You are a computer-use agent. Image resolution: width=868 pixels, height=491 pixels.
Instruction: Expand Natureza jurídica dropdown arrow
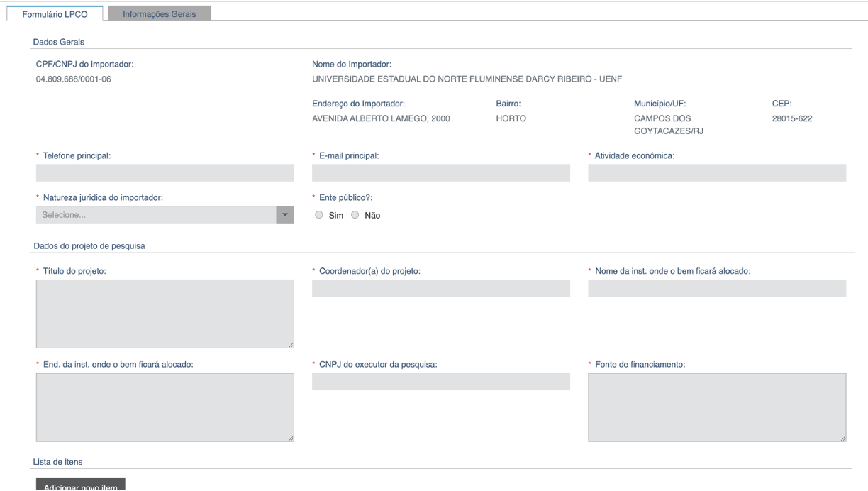285,215
